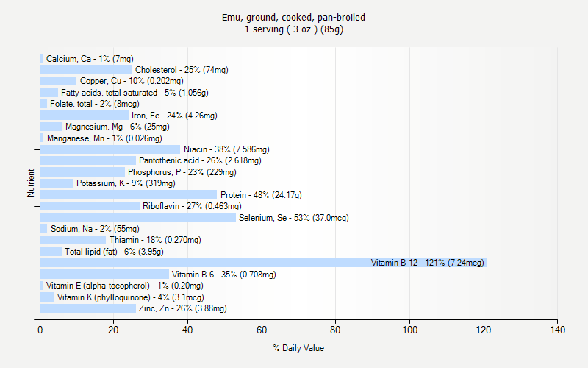Click the Cholesterol 25% label
This screenshot has width=588, height=368.
tap(182, 70)
